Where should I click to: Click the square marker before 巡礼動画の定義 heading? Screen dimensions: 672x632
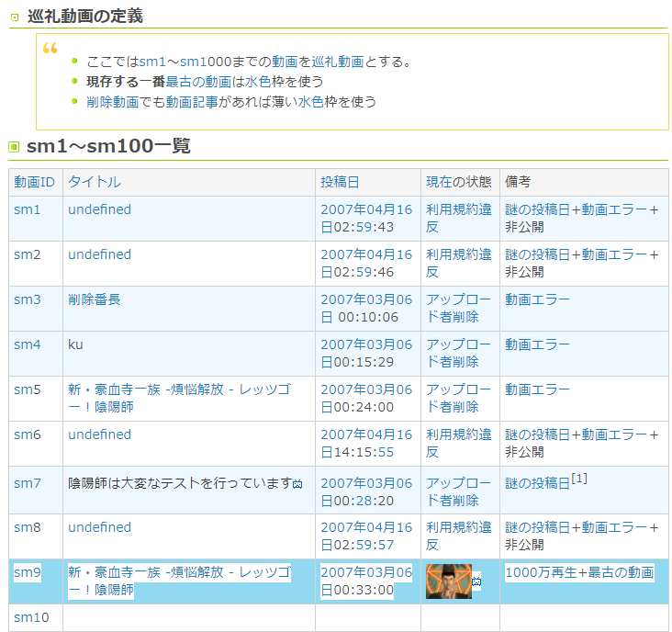point(14,17)
